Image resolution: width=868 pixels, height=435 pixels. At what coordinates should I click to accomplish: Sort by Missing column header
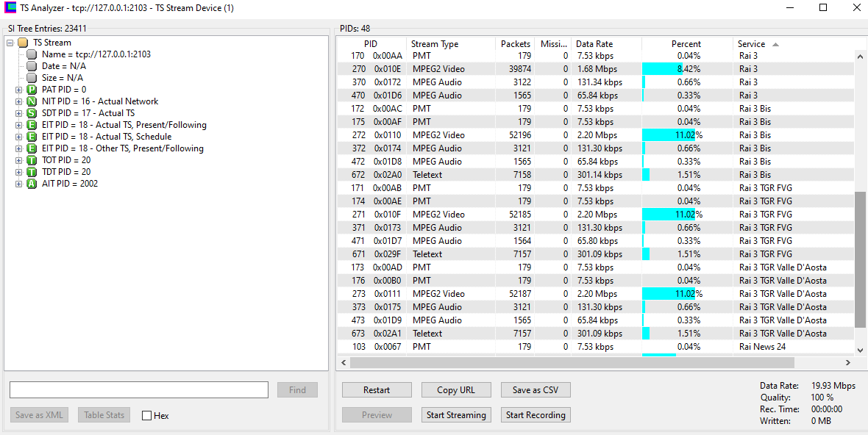[x=554, y=44]
